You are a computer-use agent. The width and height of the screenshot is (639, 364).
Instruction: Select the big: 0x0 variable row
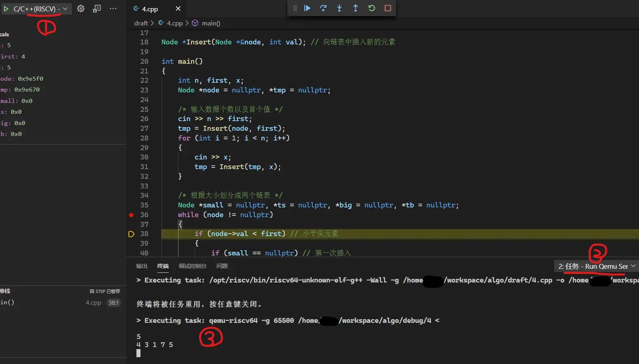pyautogui.click(x=63, y=123)
